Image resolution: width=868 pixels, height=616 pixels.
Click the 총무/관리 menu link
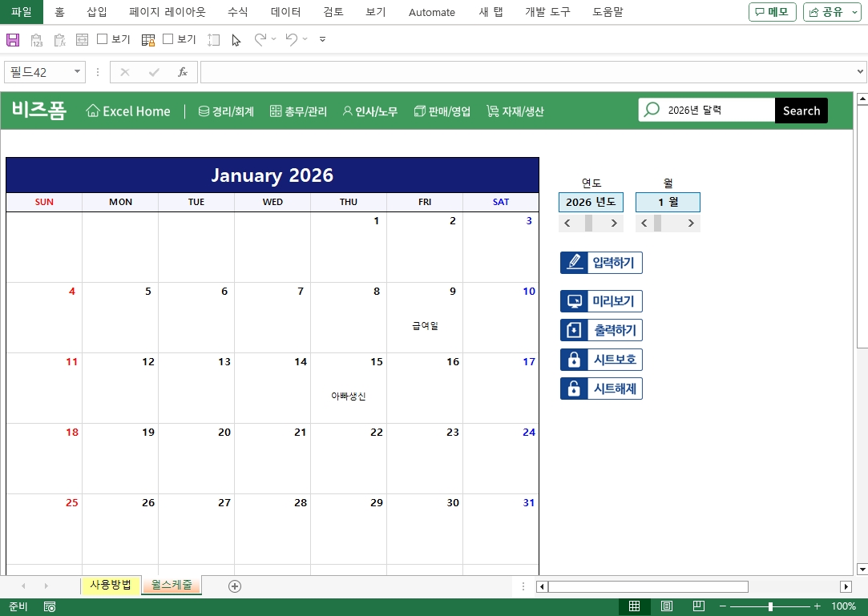tap(298, 111)
